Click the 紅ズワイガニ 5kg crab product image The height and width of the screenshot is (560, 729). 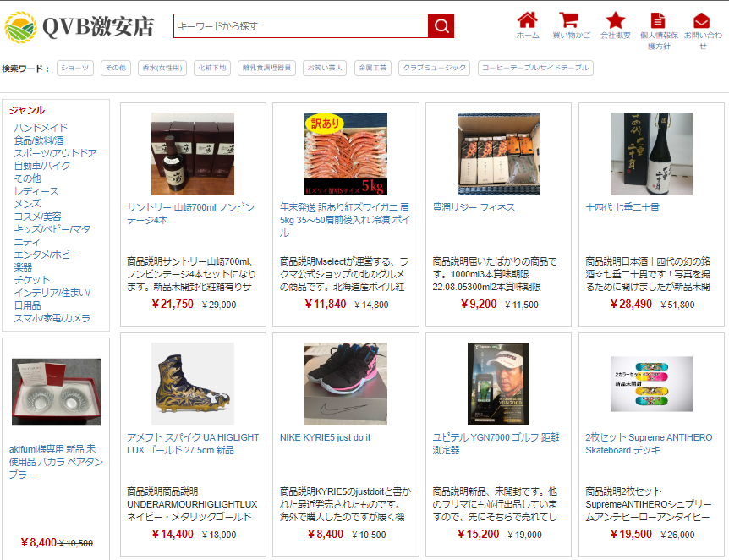pos(345,154)
